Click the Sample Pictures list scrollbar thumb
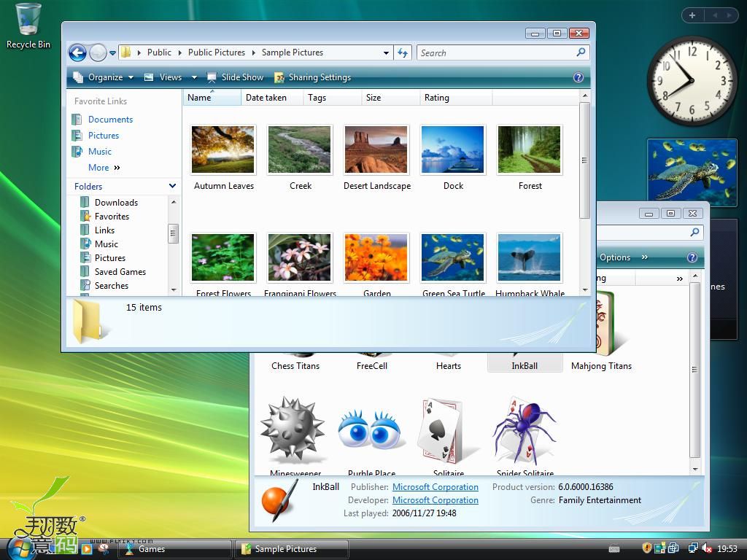This screenshot has width=747, height=560. click(x=584, y=160)
